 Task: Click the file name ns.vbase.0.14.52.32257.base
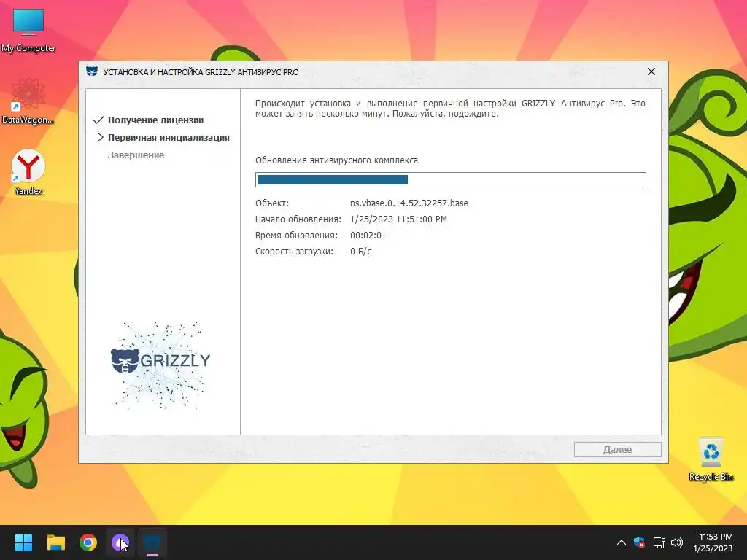pyautogui.click(x=409, y=203)
